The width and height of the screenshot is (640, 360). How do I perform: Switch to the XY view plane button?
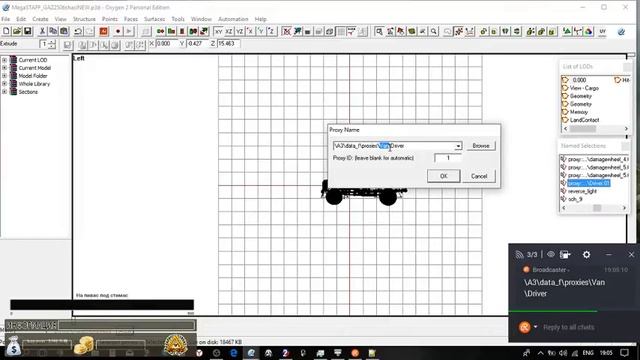tap(218, 31)
